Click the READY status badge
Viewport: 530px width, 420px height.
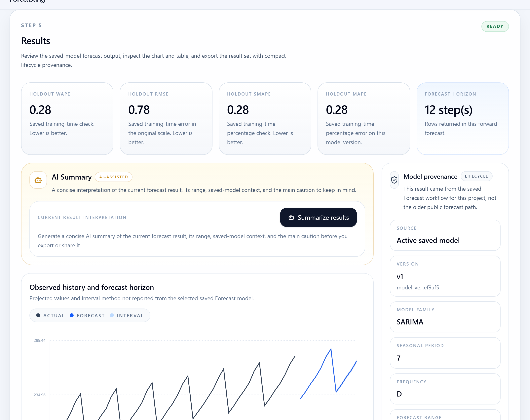coord(495,26)
